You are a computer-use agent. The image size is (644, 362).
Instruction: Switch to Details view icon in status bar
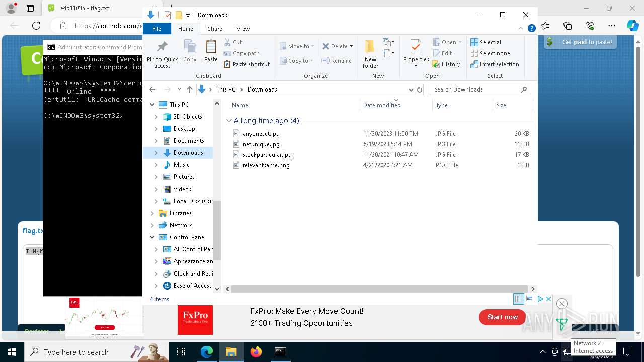pos(519,299)
